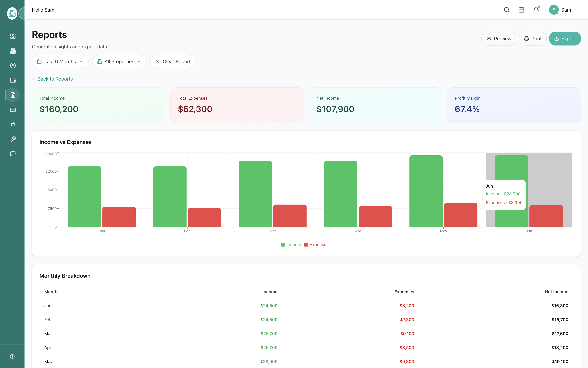
Task: Click Clear Report to reset filters
Action: coord(173,61)
